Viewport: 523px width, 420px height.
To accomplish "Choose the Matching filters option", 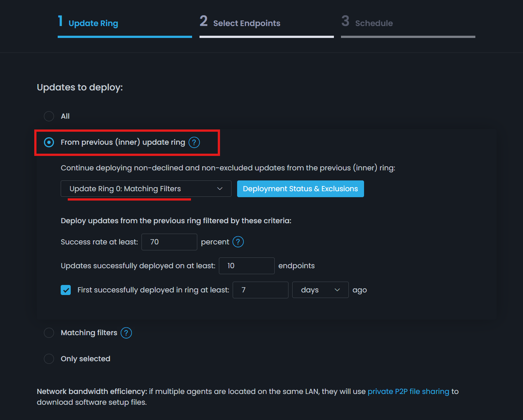I will click(49, 333).
